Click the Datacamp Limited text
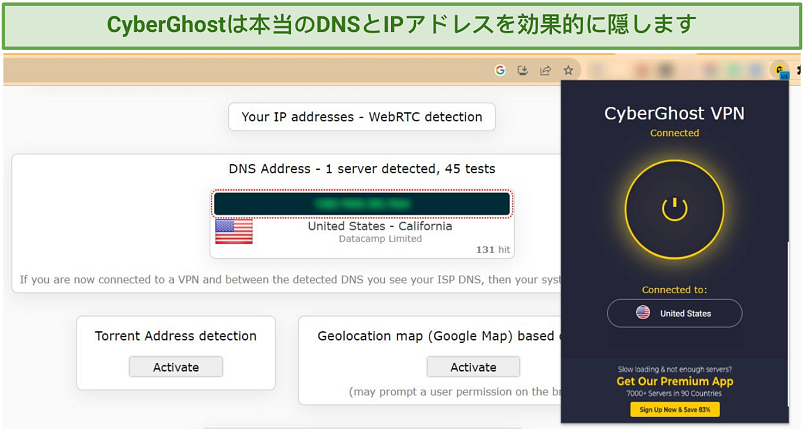Viewport: 806px width, 429px height. point(380,239)
